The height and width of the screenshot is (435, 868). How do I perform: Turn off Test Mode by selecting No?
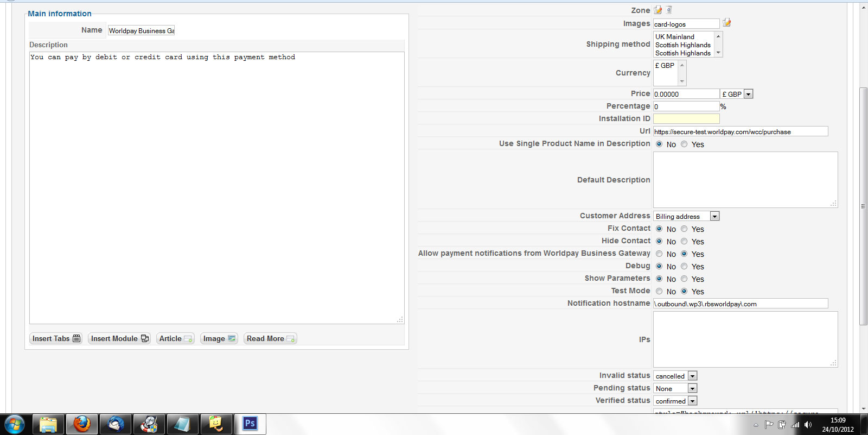(x=659, y=291)
